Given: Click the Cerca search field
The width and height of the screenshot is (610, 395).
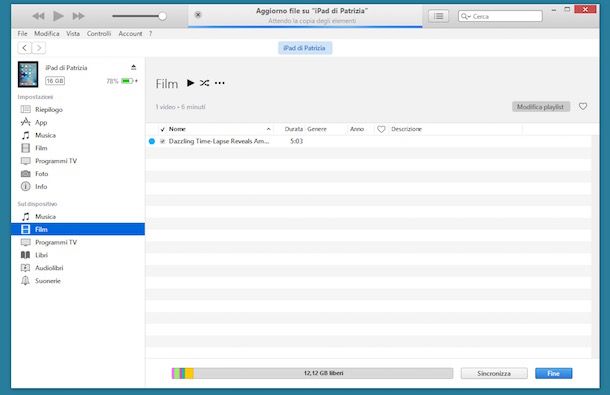Looking at the screenshot, I should tap(500, 16).
